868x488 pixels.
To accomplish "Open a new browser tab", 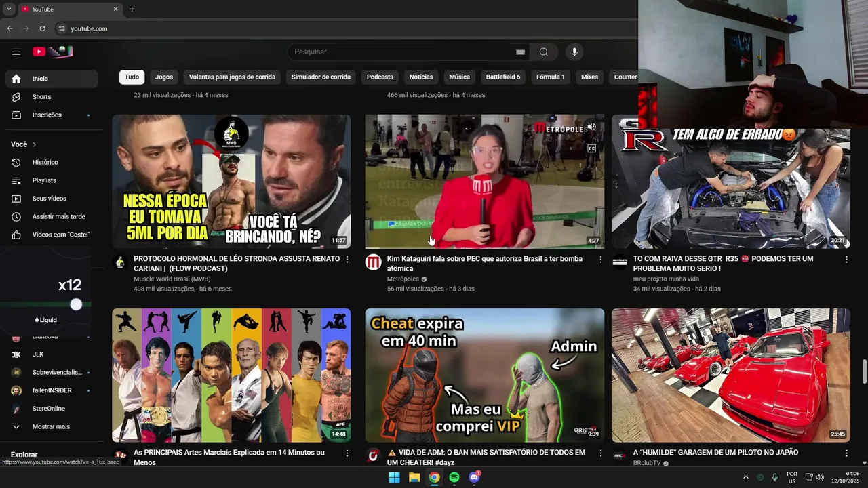I will tap(132, 9).
